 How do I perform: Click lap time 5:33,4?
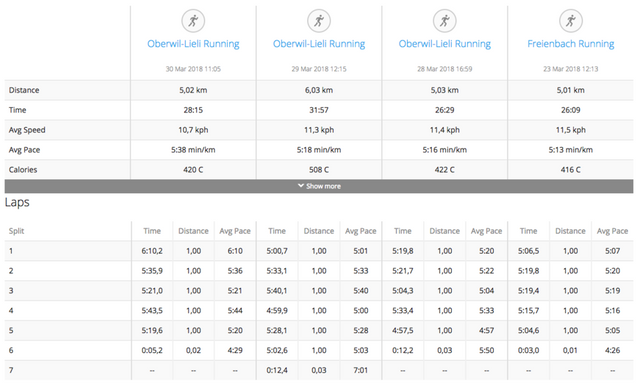point(403,311)
